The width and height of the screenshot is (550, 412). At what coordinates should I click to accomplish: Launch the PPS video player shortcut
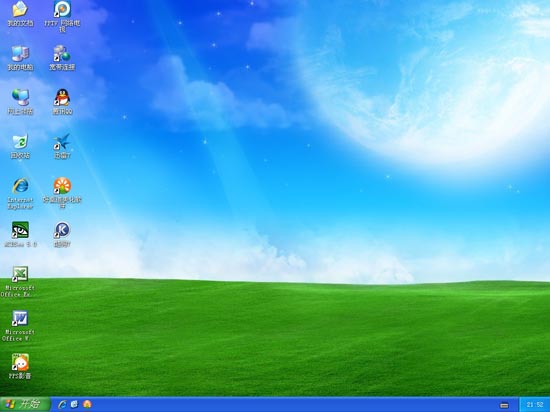[20, 362]
